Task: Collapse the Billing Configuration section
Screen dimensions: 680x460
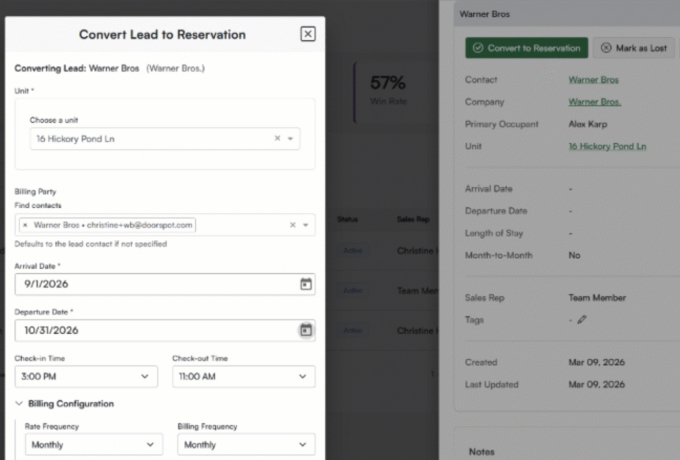Action: 20,404
